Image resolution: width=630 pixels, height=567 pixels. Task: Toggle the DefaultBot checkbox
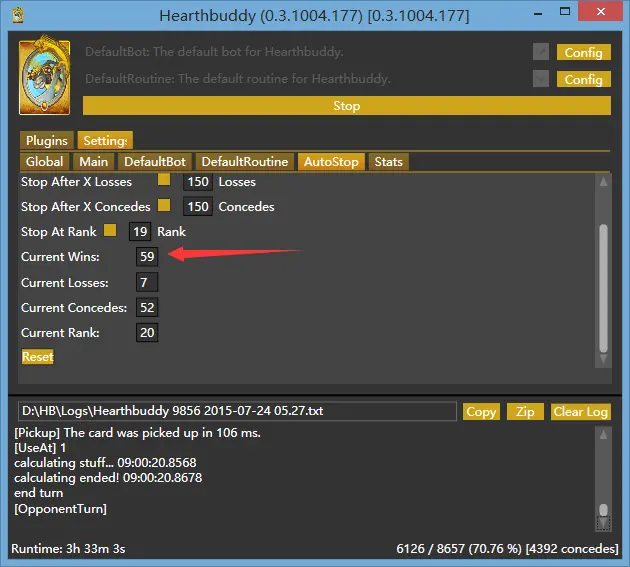click(541, 52)
